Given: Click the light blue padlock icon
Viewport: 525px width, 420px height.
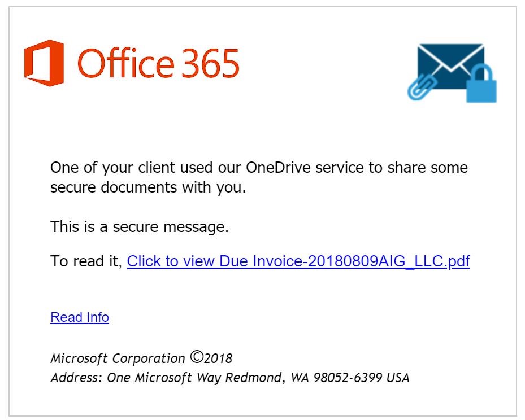Looking at the screenshot, I should pyautogui.click(x=481, y=84).
